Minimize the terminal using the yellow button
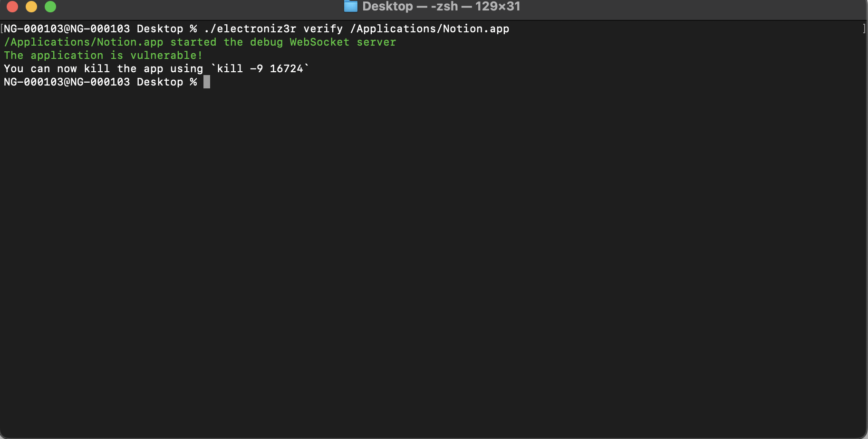The image size is (868, 439). 31,6
